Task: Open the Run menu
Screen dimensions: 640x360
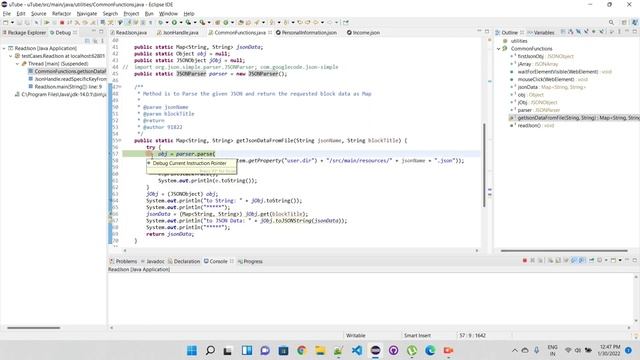Action: click(149, 13)
